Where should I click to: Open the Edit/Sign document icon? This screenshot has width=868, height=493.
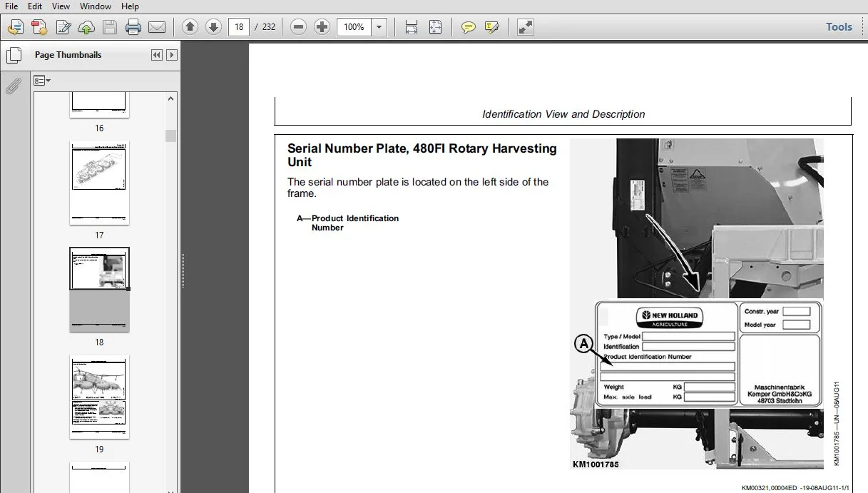[x=63, y=27]
